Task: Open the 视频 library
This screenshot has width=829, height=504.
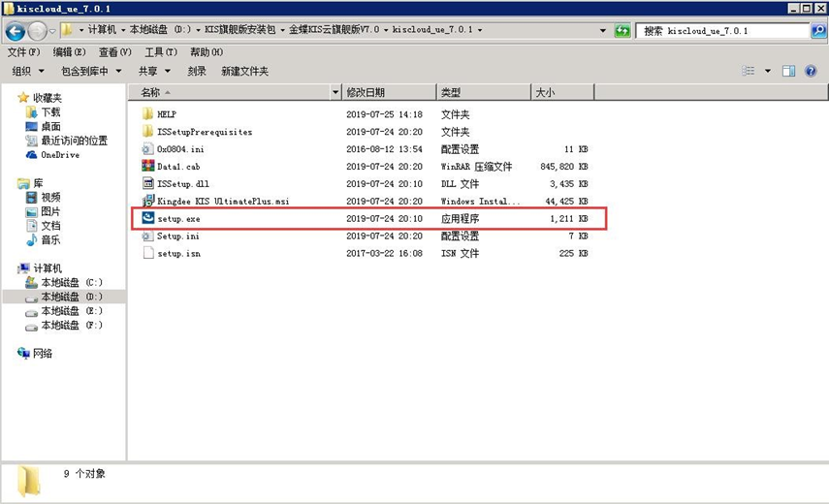Action: (50, 197)
